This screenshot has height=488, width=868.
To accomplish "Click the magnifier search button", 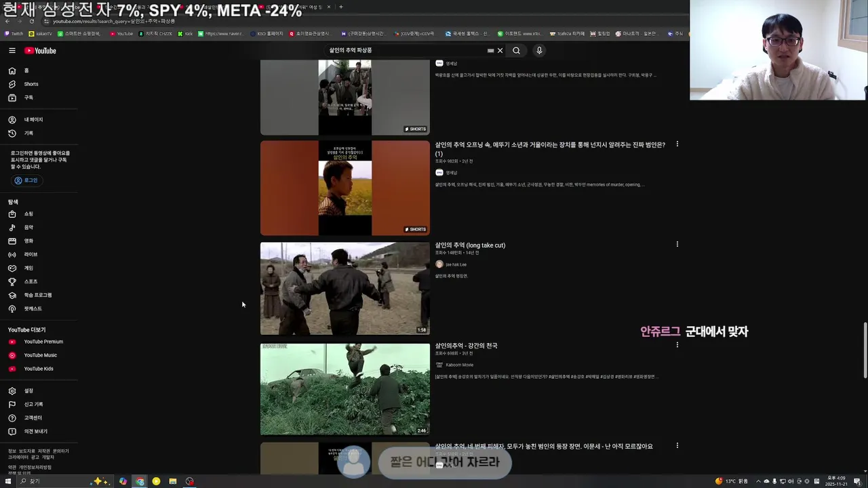I will tap(516, 51).
